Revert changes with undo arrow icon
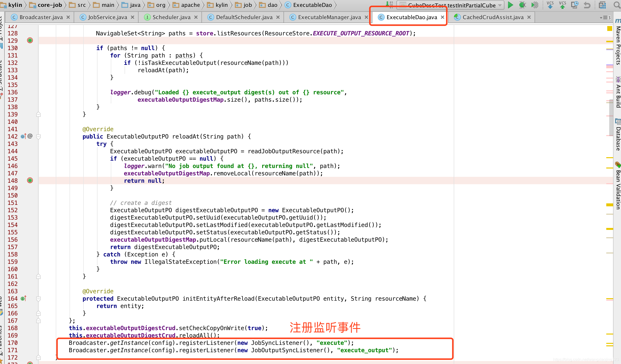Image resolution: width=621 pixels, height=364 pixels. pyautogui.click(x=587, y=5)
